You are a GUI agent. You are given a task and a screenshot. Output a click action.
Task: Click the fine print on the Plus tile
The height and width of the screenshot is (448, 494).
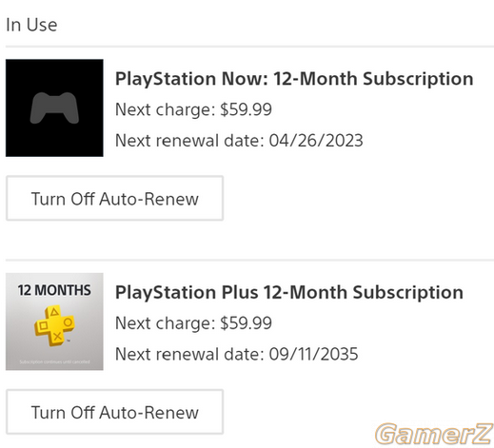coord(54,361)
